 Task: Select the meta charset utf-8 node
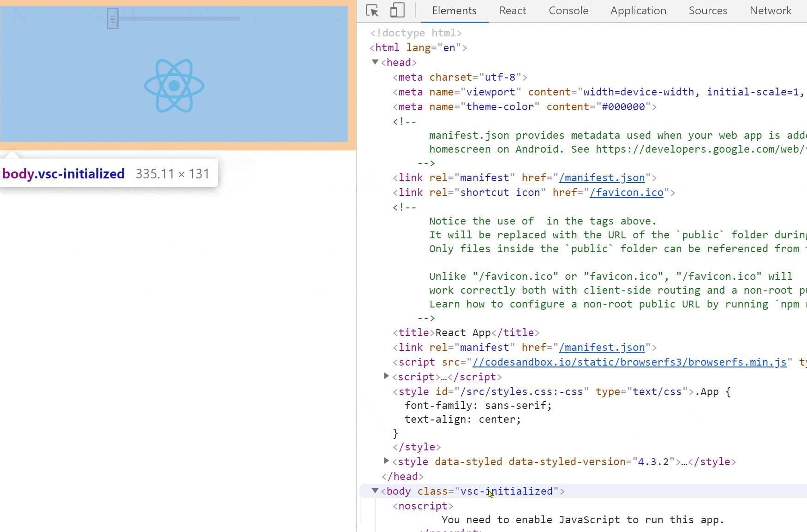(460, 77)
